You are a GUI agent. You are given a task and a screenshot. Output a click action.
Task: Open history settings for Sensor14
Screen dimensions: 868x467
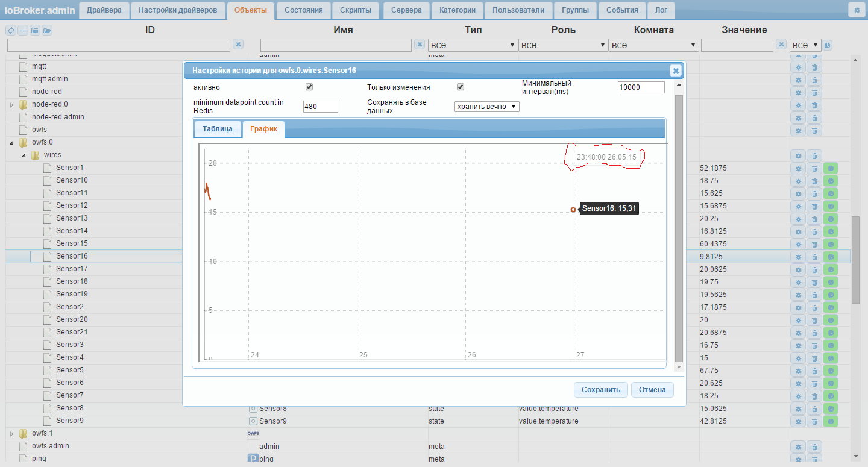pyautogui.click(x=830, y=231)
